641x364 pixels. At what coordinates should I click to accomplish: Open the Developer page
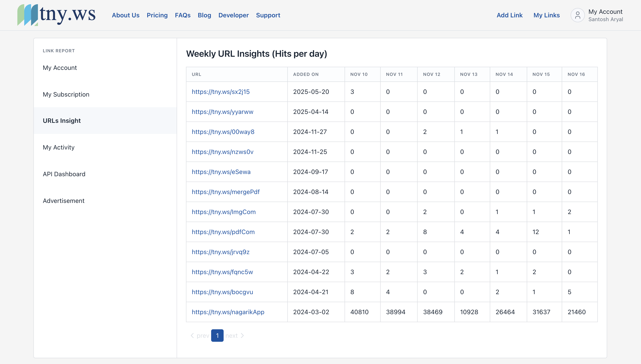coord(233,15)
